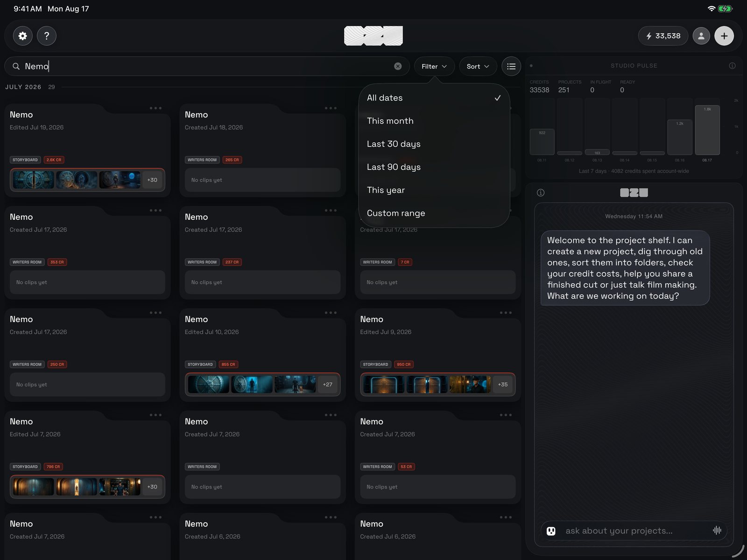Open more options for Nemo edited Jul 10
Screen dimensions: 747x560
[x=331, y=313]
